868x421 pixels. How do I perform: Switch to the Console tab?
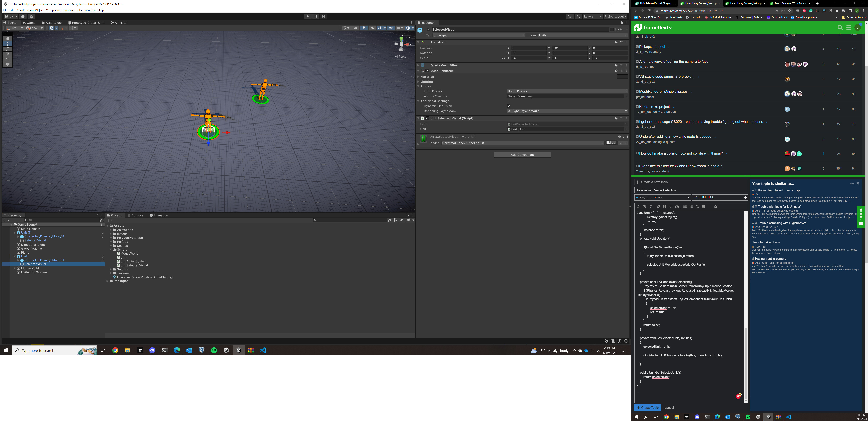[x=136, y=215]
